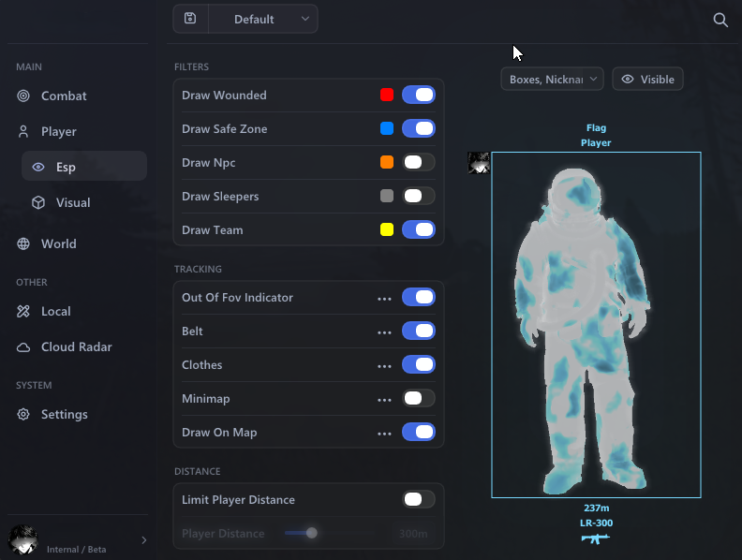Open search with the magnifier icon

pos(720,20)
